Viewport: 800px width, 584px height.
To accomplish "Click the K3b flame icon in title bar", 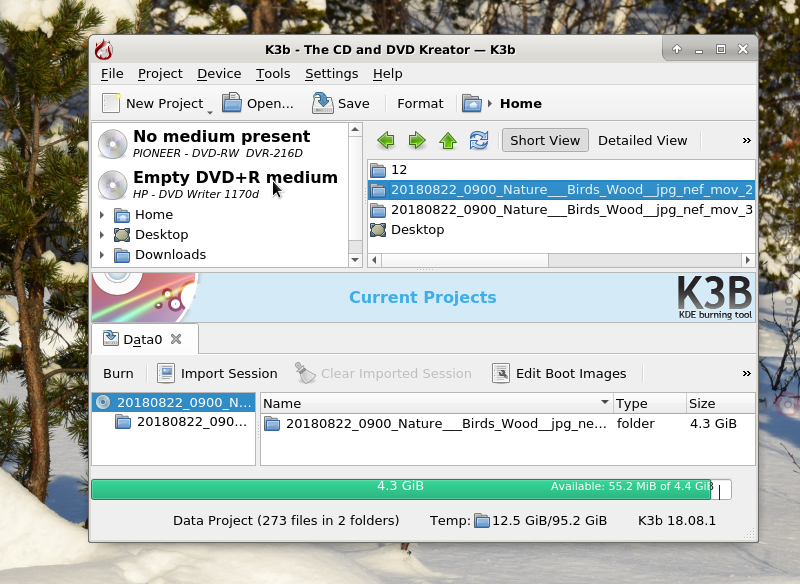I will (104, 49).
